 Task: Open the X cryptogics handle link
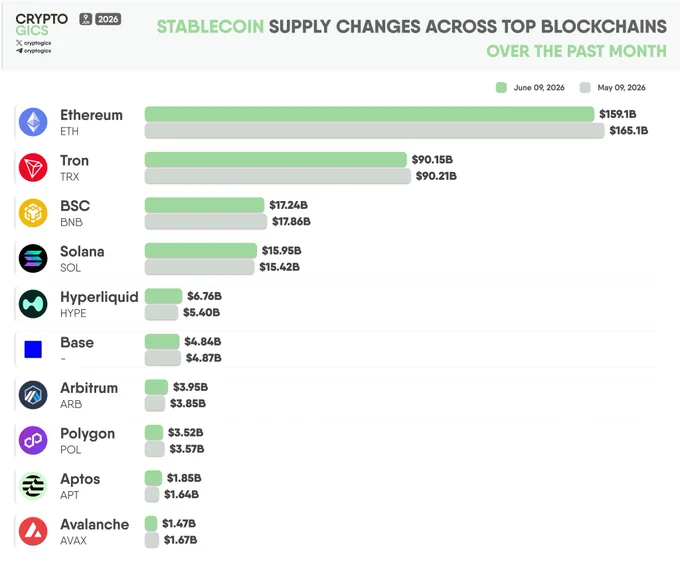(x=34, y=43)
